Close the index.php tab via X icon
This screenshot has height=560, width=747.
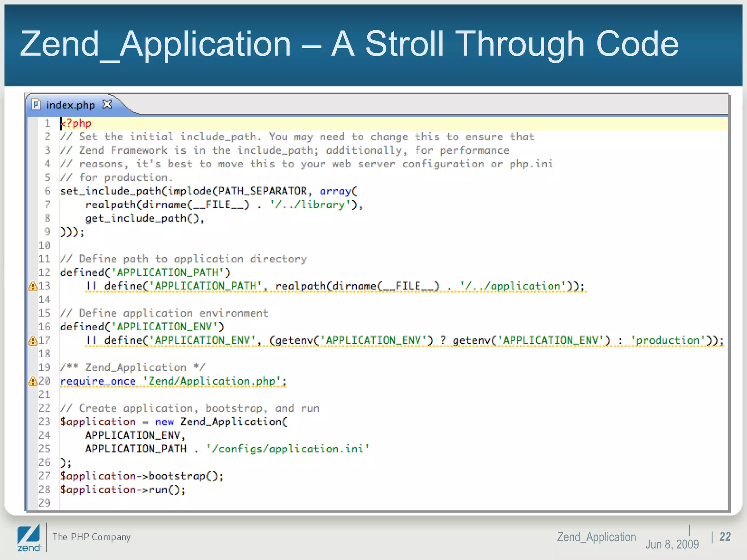(x=107, y=104)
